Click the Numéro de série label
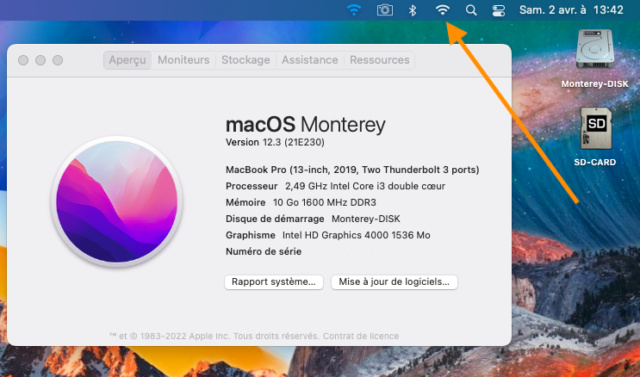Image resolution: width=640 pixels, height=377 pixels. click(264, 252)
